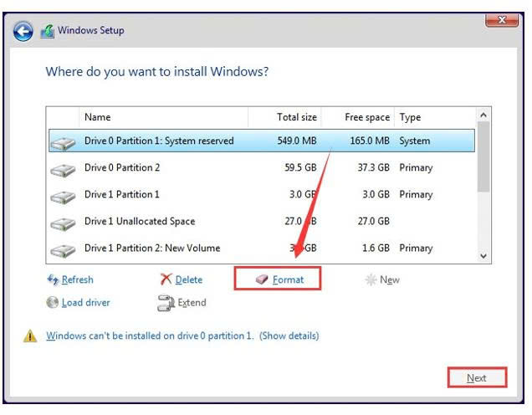This screenshot has height=415, width=532.
Task: Click drive icon for System reserved partition
Action: coord(63,143)
